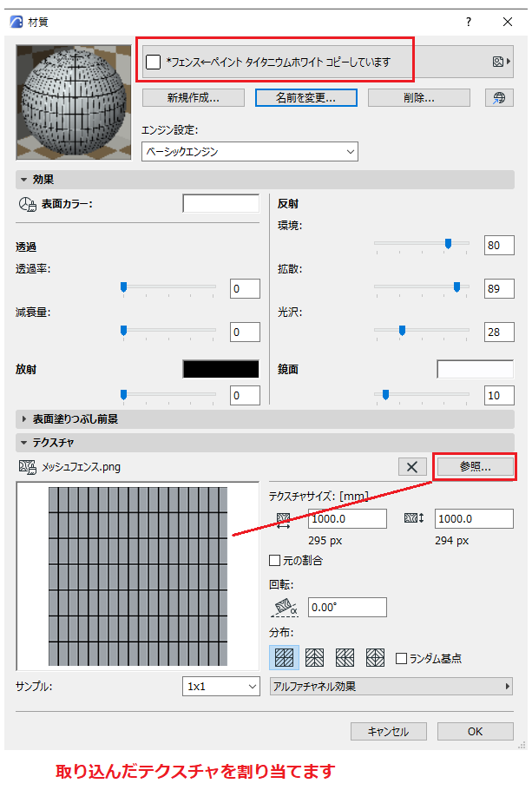The image size is (532, 790).
Task: Click the OK button
Action: [x=475, y=732]
